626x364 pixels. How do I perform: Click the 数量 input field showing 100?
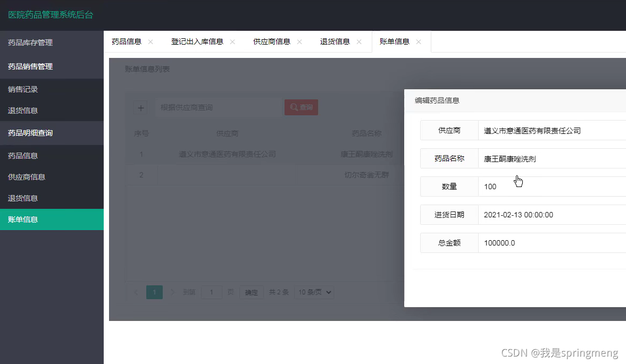pyautogui.click(x=552, y=187)
